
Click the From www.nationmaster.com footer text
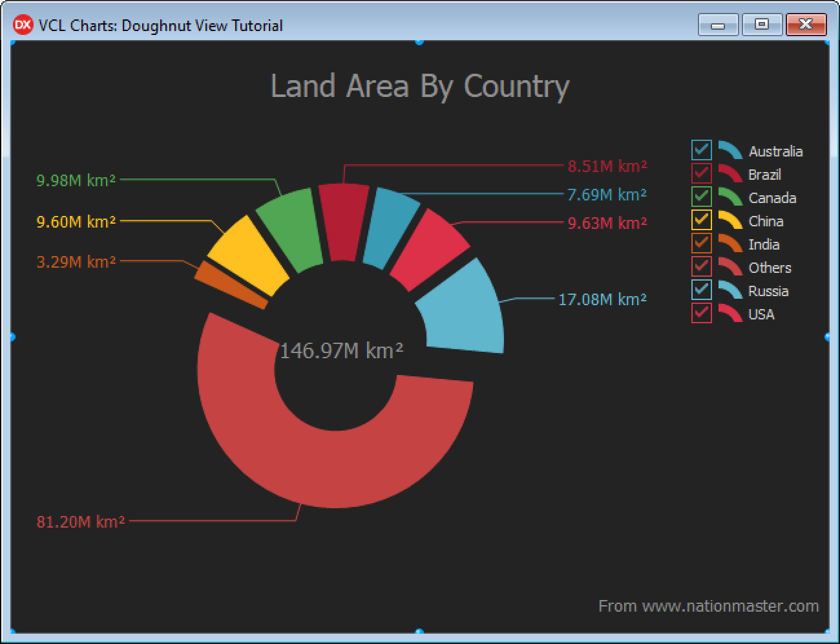708,606
